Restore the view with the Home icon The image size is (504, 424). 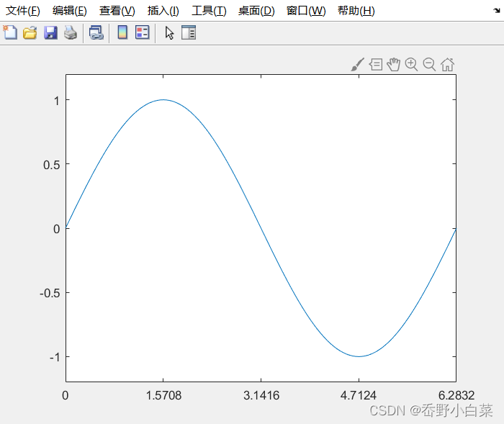click(x=447, y=65)
